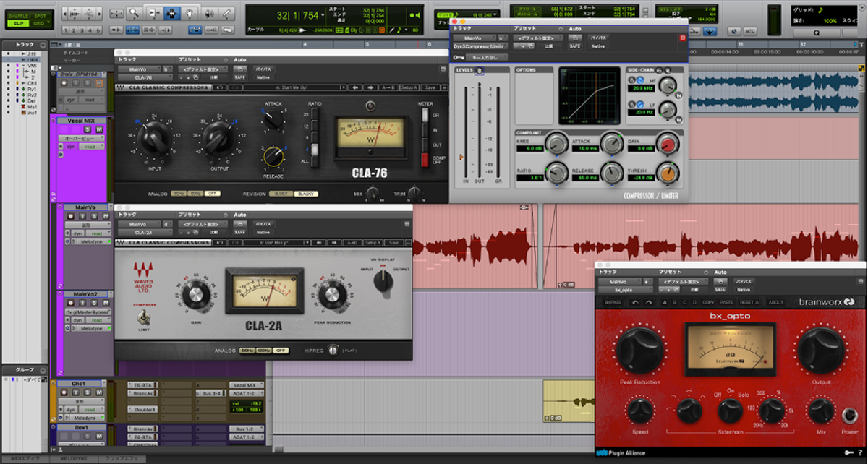
Task: Select the SPOT edit mode
Action: point(39,16)
